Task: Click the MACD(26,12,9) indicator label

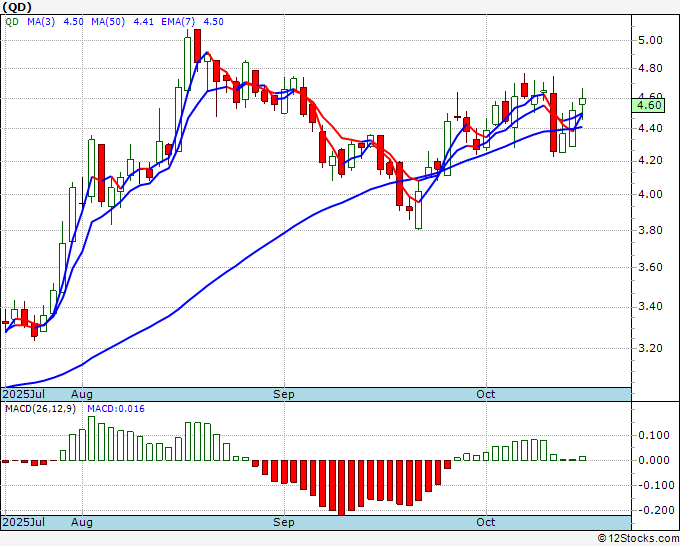Action: click(40, 409)
